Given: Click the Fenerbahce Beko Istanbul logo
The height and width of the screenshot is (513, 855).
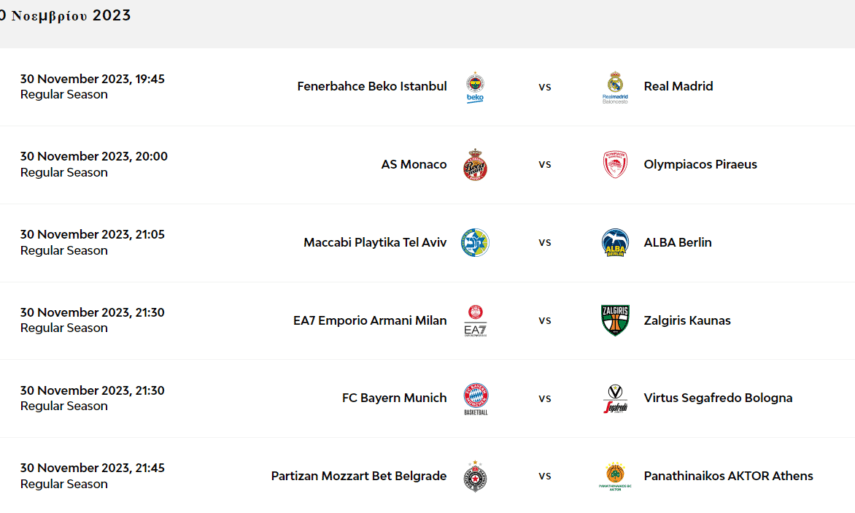Looking at the screenshot, I should click(x=475, y=87).
